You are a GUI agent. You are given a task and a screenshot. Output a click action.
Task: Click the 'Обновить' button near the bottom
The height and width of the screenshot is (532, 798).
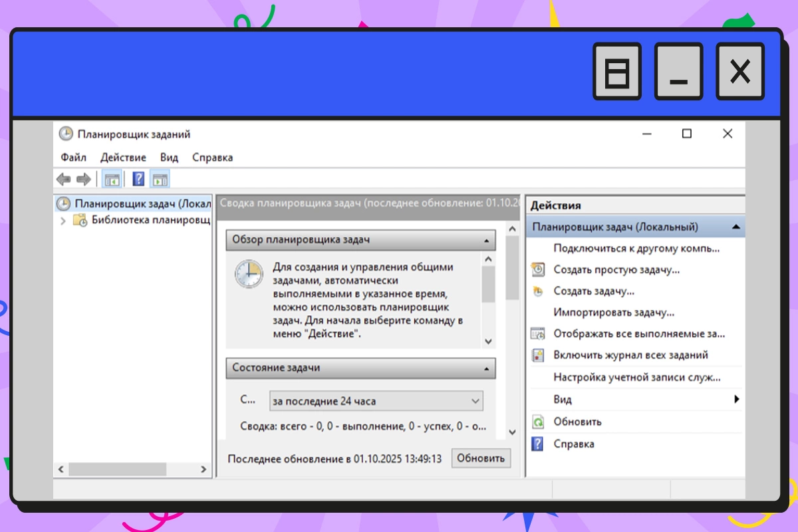(x=480, y=458)
